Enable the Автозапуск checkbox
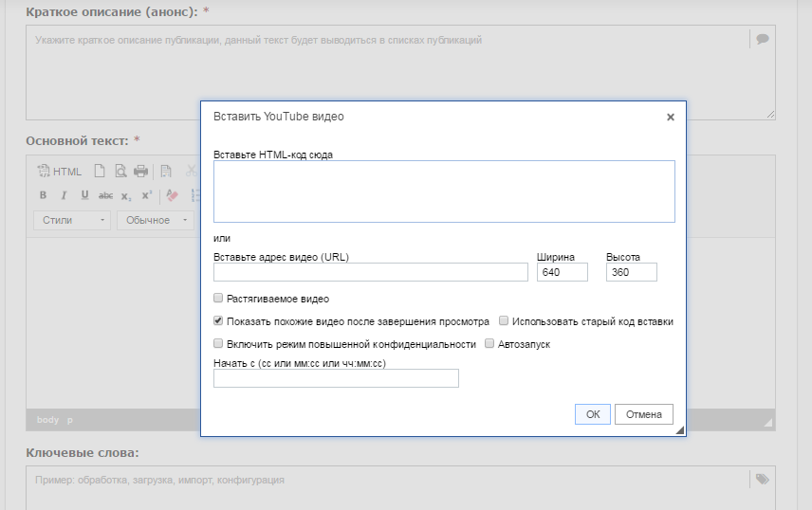 click(489, 343)
